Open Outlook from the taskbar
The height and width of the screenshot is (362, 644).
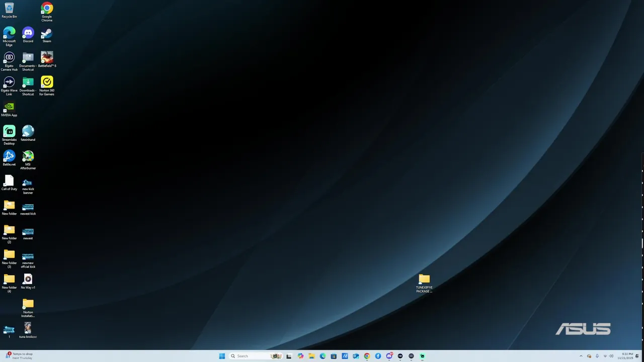[356, 356]
